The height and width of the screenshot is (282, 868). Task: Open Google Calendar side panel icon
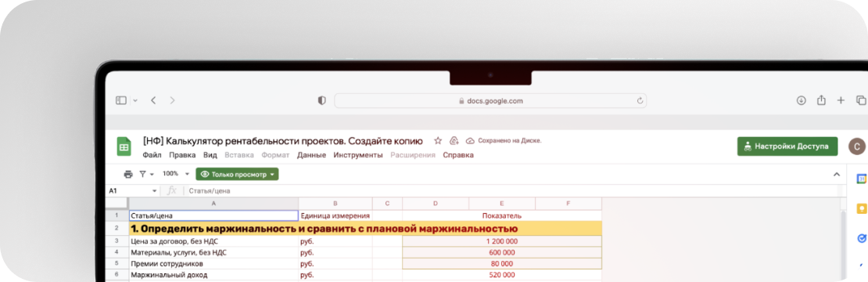862,179
